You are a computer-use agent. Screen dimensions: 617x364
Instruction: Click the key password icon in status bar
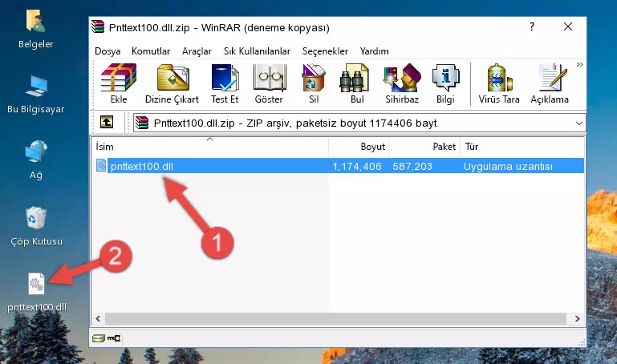pos(114,338)
